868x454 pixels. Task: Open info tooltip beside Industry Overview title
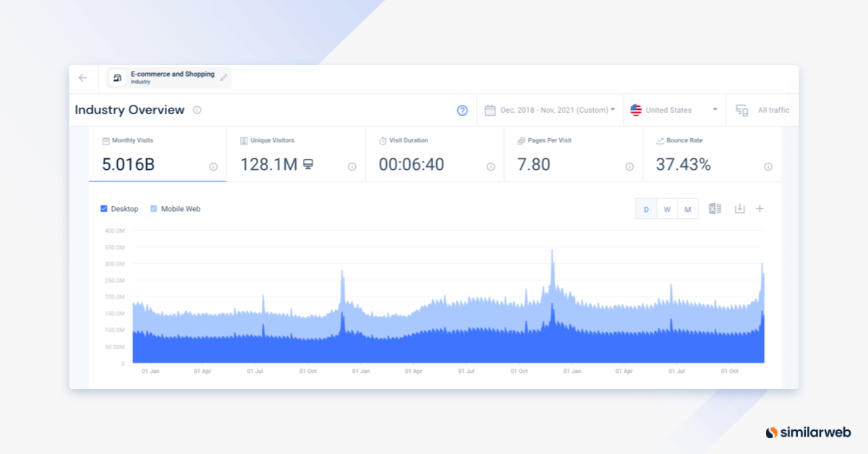pyautogui.click(x=197, y=111)
